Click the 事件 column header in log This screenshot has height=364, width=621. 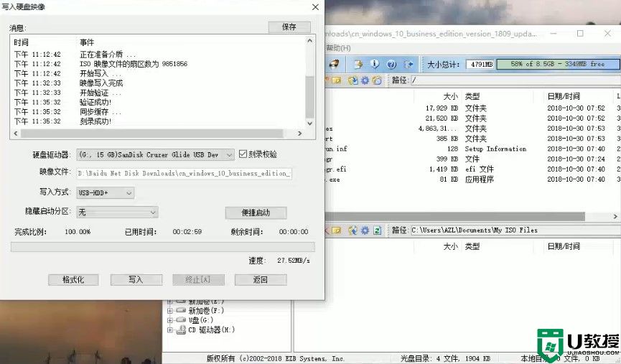pyautogui.click(x=87, y=42)
